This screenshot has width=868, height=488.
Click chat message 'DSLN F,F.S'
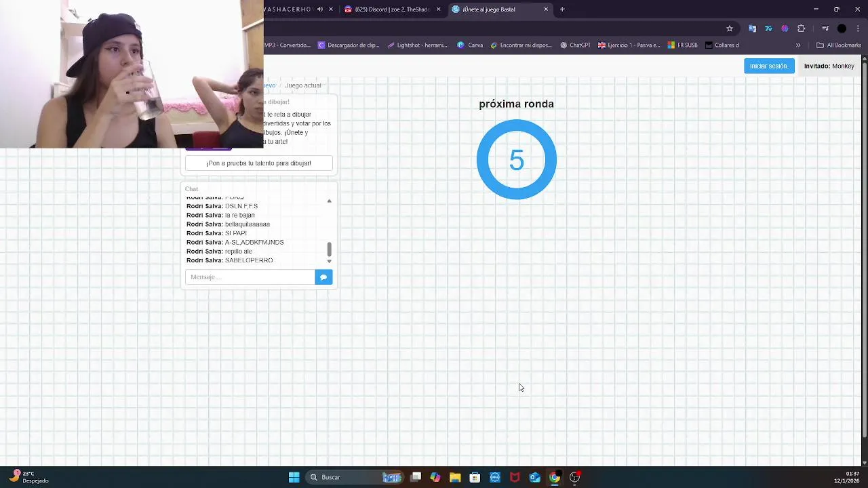click(241, 206)
